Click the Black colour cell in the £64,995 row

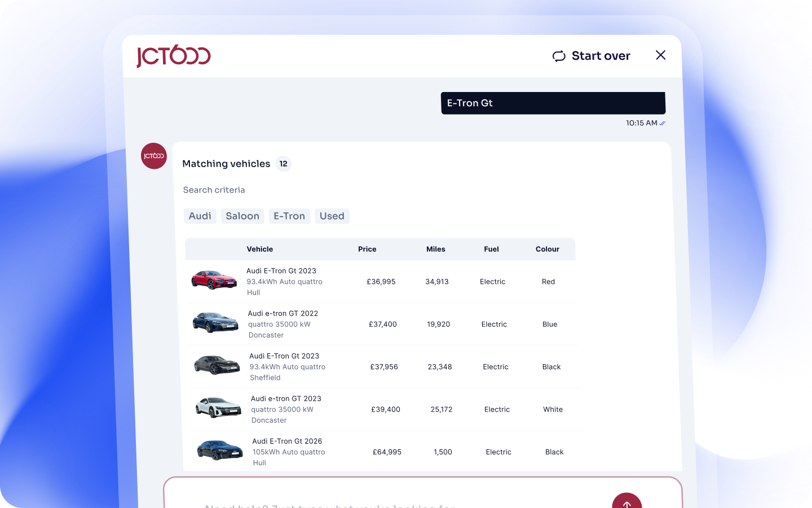pos(554,452)
